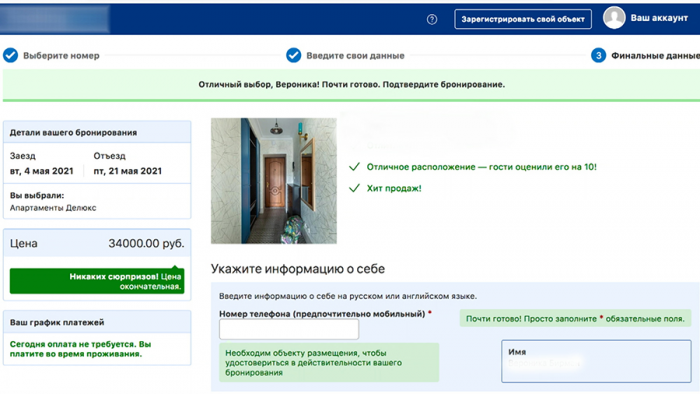Click check-in date вт, 4 мая 2021
Screen dimensions: 700x394
coord(42,171)
